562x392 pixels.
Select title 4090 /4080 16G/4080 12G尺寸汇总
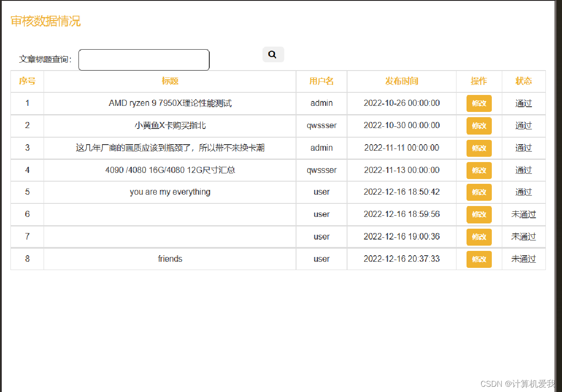click(170, 170)
